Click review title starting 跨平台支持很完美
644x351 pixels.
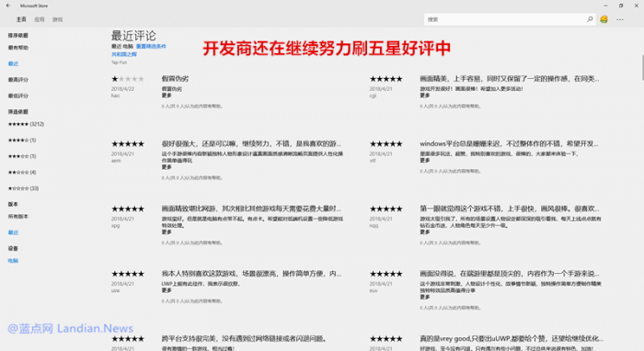point(245,339)
